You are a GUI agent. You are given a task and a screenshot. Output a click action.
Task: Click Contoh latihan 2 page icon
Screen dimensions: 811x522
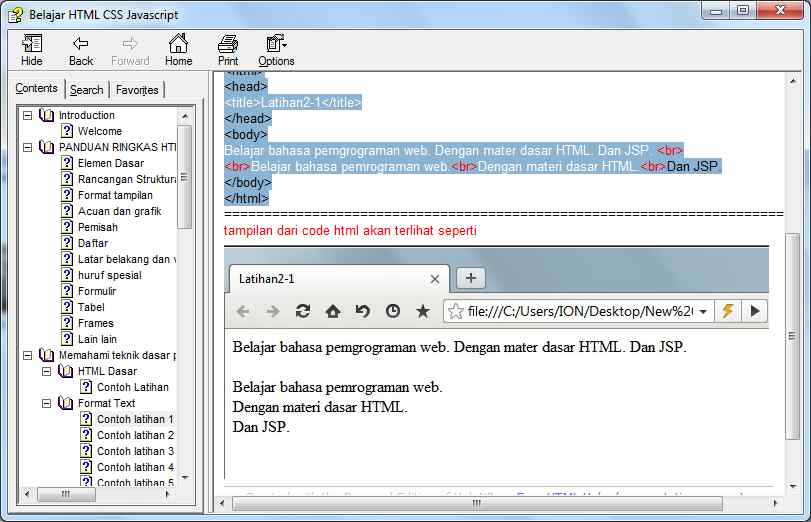86,435
